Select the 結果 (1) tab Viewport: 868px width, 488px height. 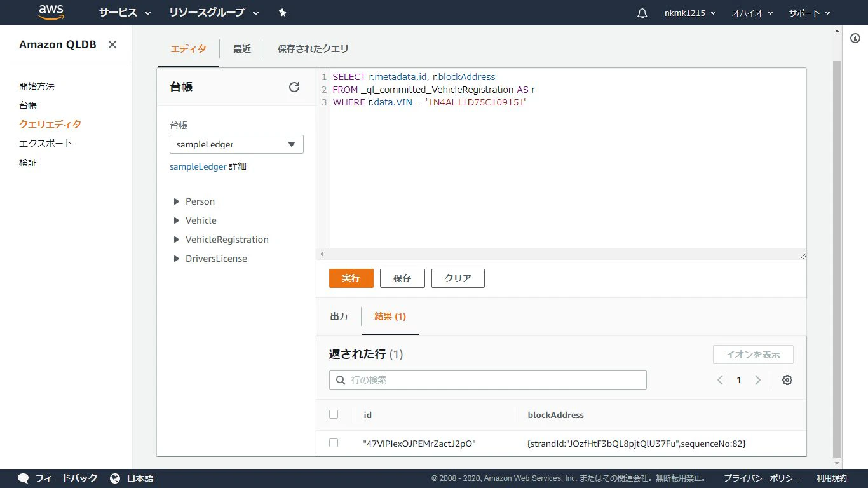(390, 316)
